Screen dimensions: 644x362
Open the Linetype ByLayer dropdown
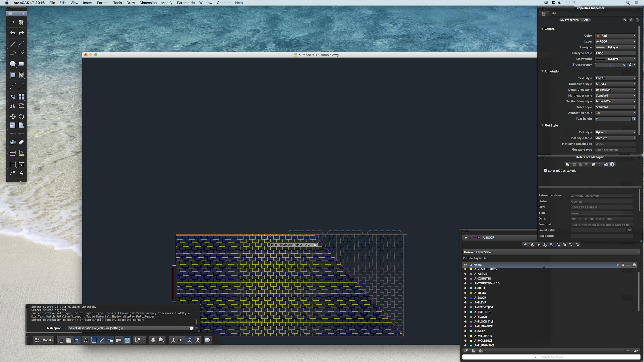(x=615, y=47)
